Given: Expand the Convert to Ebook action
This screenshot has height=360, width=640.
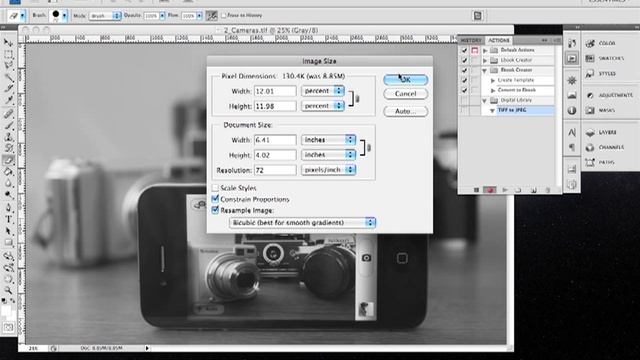Looking at the screenshot, I should click(x=493, y=90).
